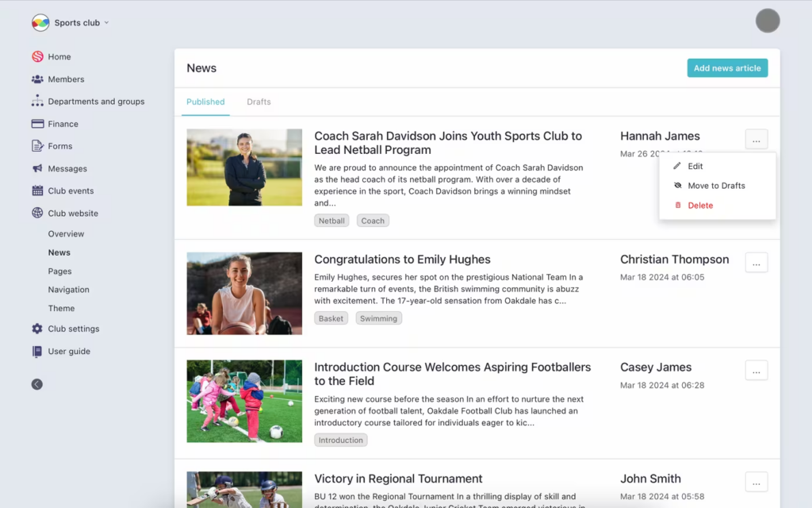Open Victory in Regional Tournament title
Viewport: 812px width, 508px height.
tap(398, 479)
